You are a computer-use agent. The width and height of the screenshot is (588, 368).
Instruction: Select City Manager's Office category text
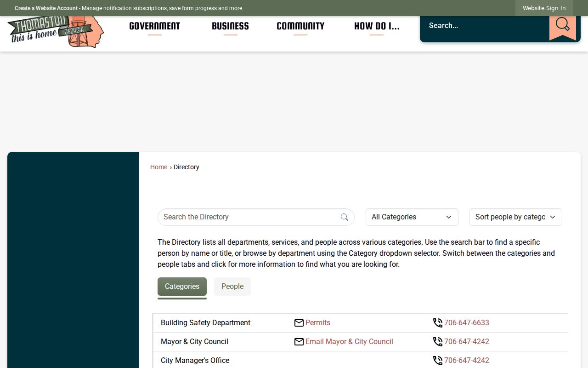[x=195, y=361]
